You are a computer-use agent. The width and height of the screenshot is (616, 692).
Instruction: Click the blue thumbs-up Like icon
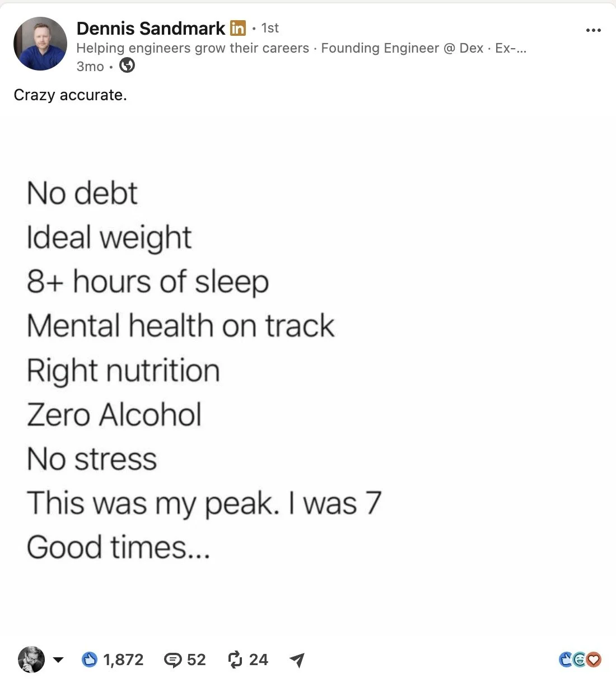pyautogui.click(x=90, y=660)
